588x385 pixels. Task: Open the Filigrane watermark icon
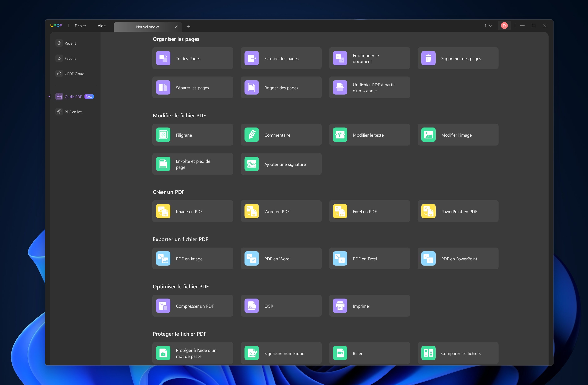(x=163, y=135)
